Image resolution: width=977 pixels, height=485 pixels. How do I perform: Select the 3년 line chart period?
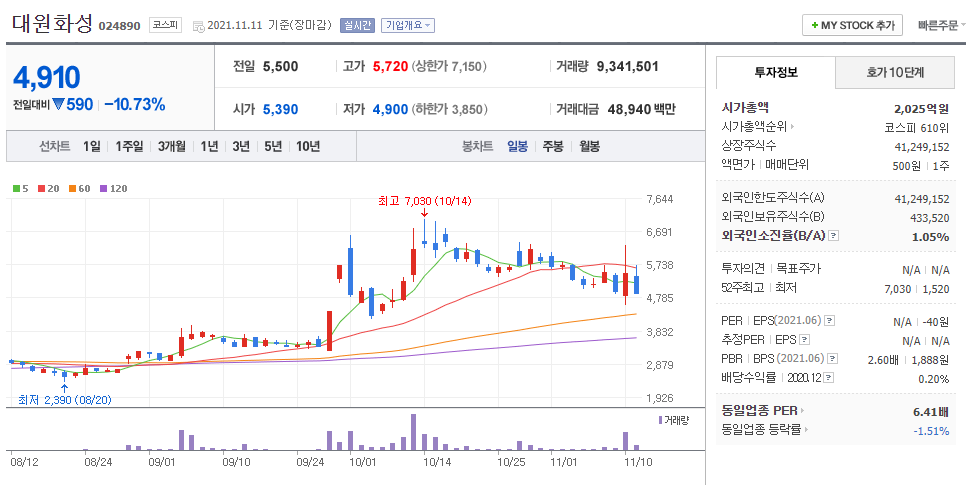(x=241, y=146)
